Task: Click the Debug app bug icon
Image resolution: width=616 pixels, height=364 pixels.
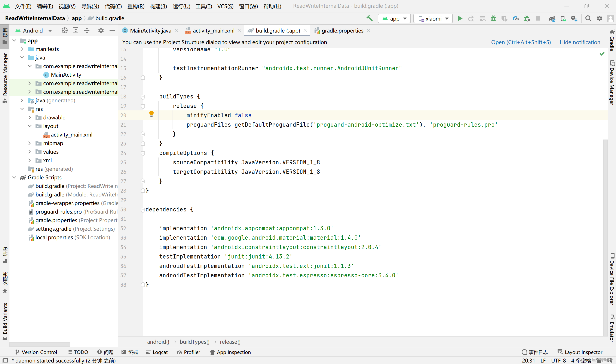Action: pos(493,18)
